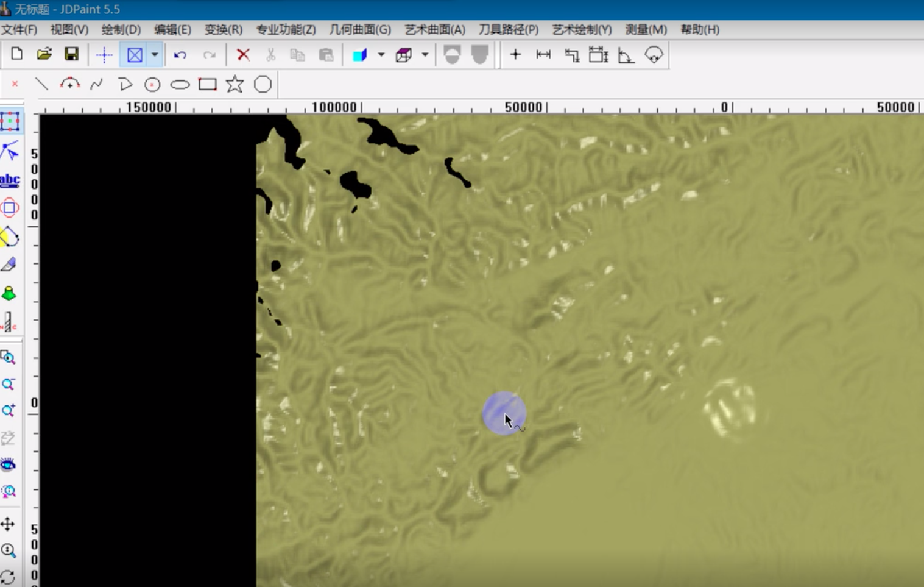Click the second gray shield-shaped icon

click(480, 55)
